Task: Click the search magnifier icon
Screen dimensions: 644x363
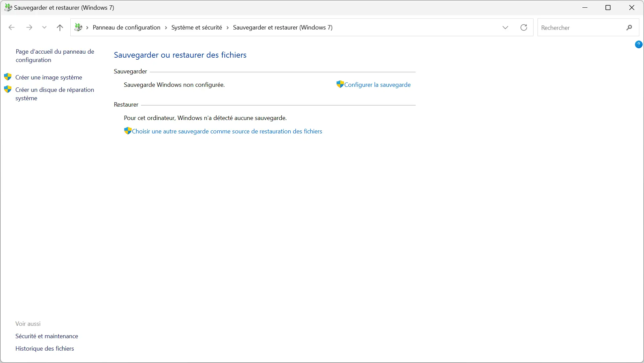Action: (629, 27)
